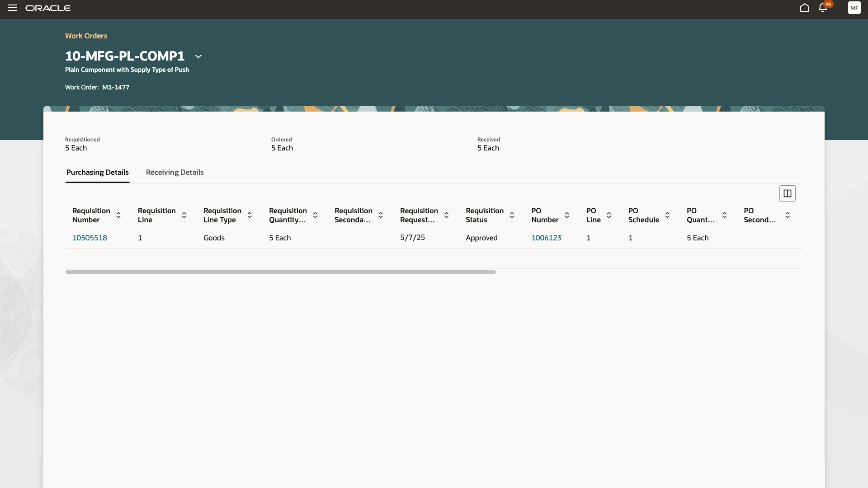Expand the 10-MFG-PL-COMP1 title dropdown
This screenshot has height=488, width=868.
click(198, 56)
